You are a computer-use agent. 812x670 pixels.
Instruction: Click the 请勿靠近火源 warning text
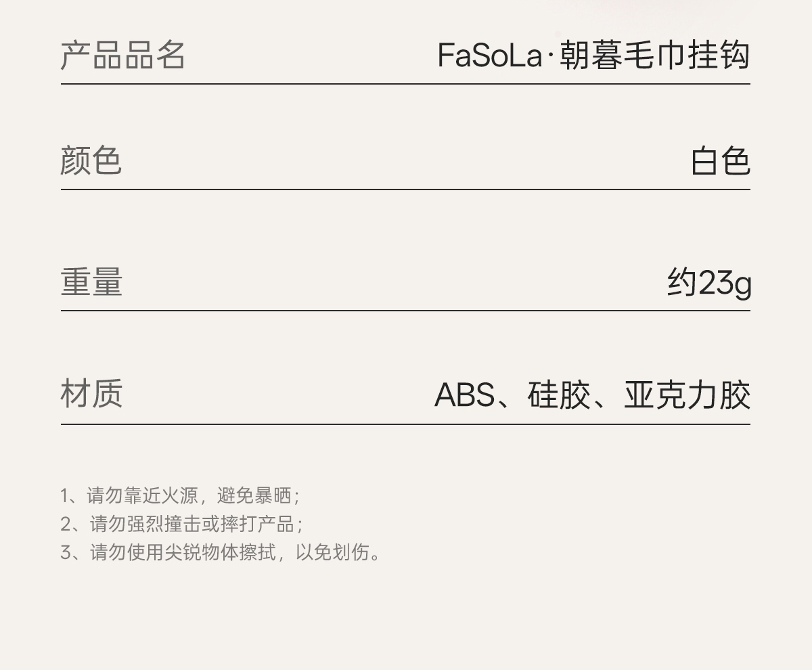[142, 495]
